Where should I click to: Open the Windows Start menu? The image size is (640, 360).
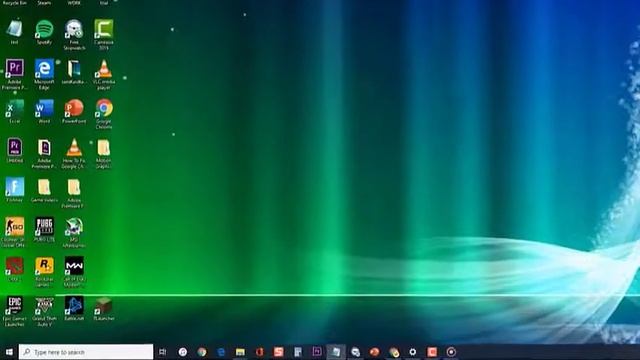tap(9, 352)
